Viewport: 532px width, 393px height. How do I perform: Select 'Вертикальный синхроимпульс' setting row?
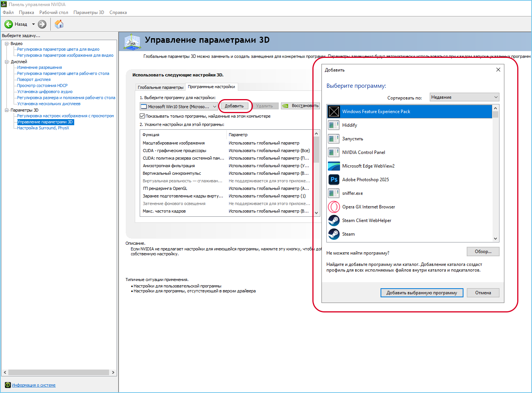point(226,173)
